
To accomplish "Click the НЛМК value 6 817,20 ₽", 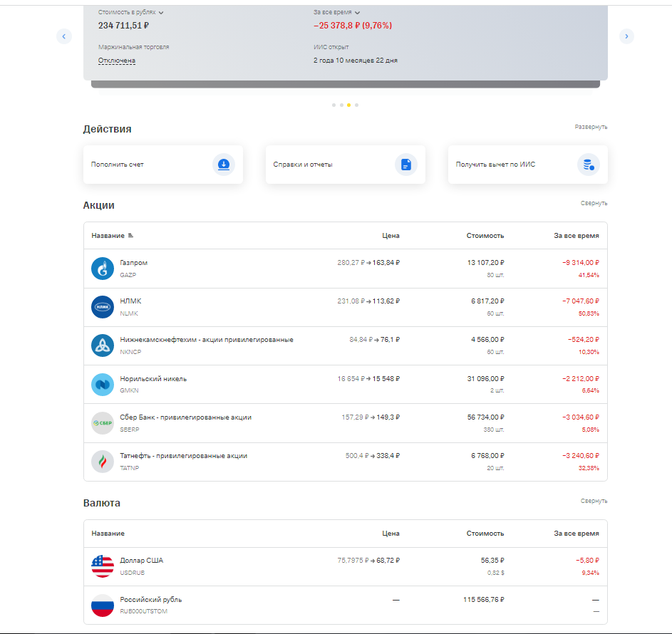I will coord(487,301).
